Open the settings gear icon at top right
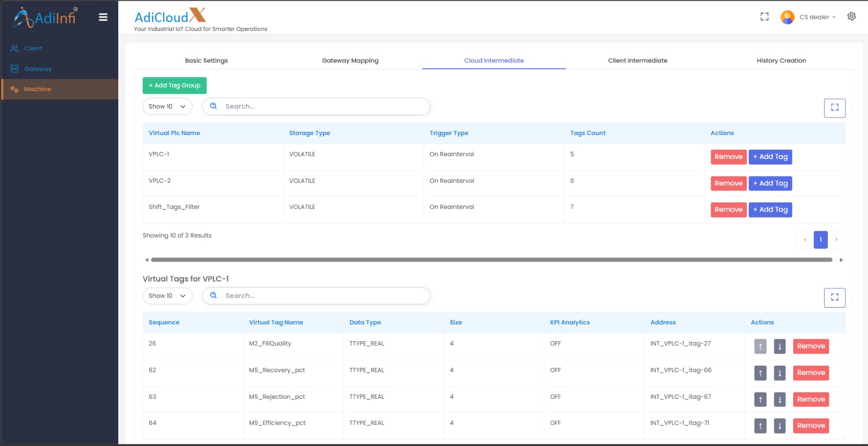Viewport: 868px width, 446px height. [851, 16]
